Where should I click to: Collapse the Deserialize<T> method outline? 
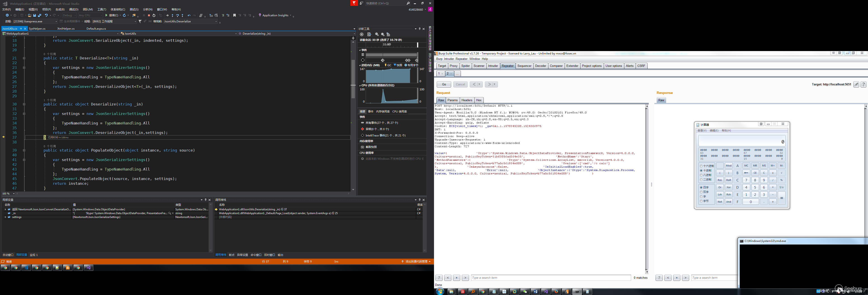pos(24,58)
